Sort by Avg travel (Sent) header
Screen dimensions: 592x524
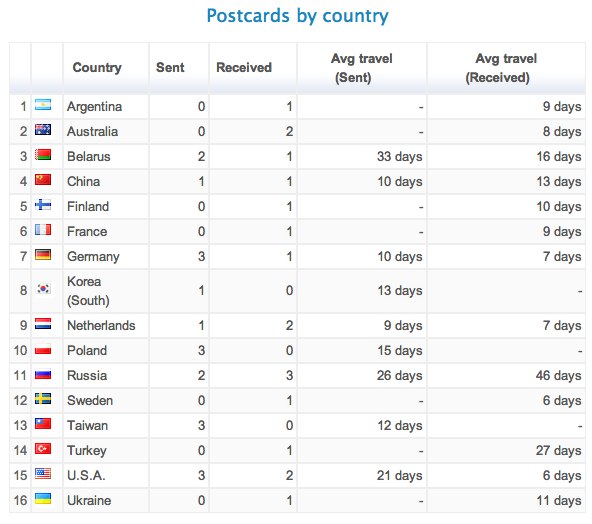coord(362,68)
